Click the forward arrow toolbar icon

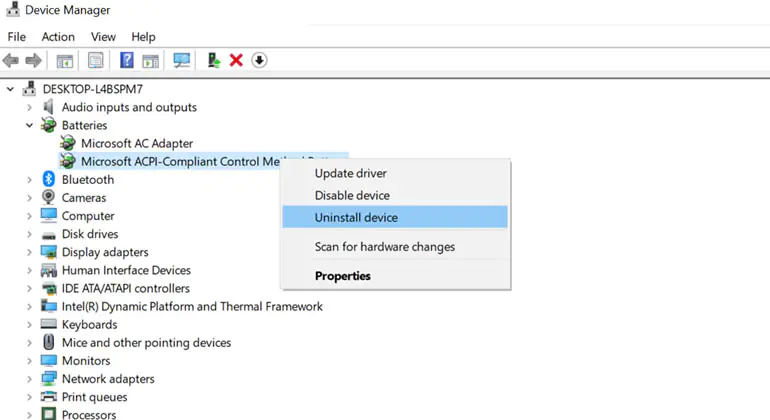pyautogui.click(x=33, y=60)
